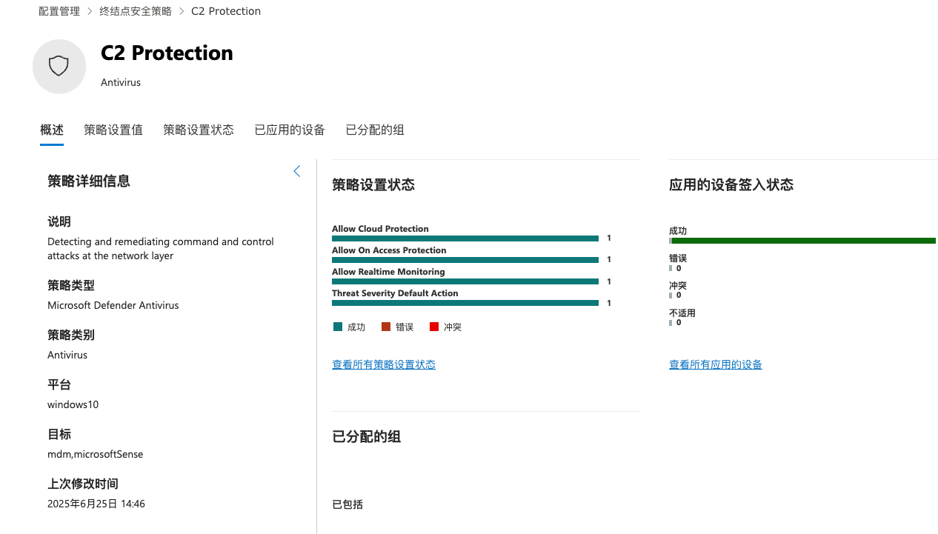Go to 配置管理 breadcrumb
The image size is (938, 534).
(x=59, y=11)
